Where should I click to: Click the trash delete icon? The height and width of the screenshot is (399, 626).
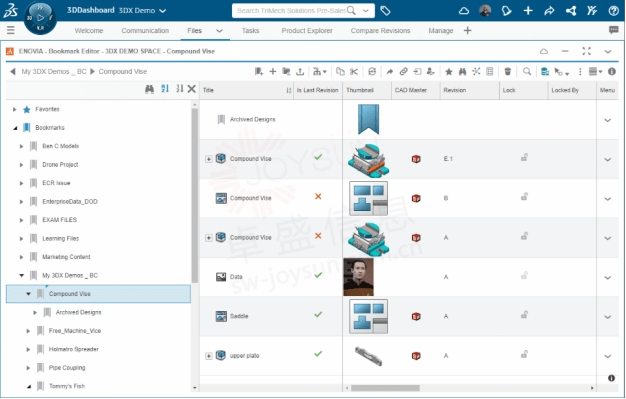(507, 71)
